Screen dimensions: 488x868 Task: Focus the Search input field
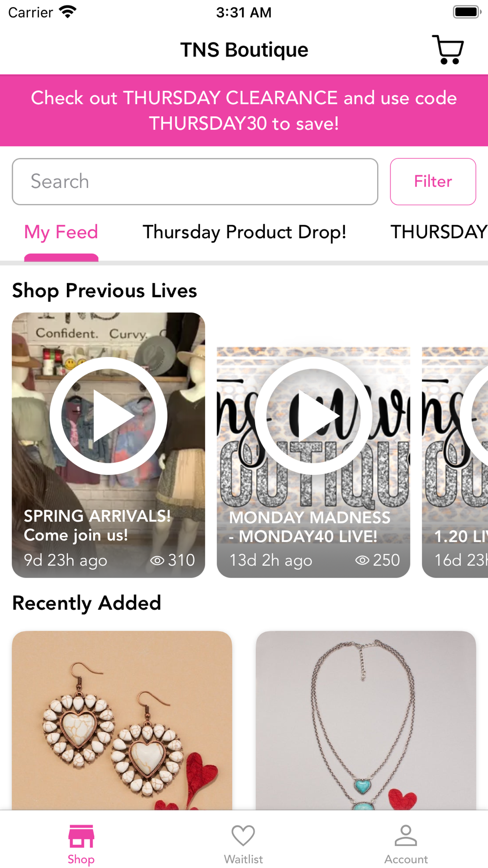(x=195, y=182)
